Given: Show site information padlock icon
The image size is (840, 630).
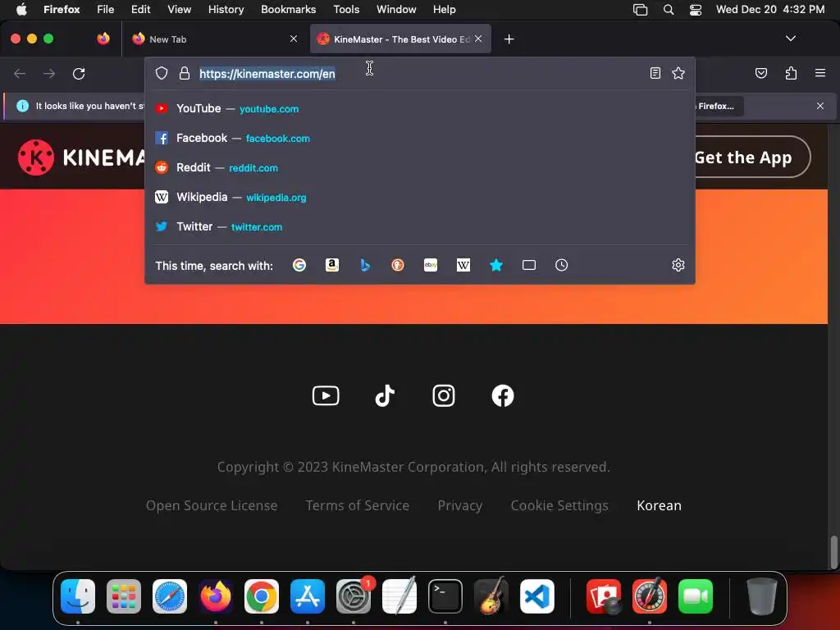Looking at the screenshot, I should [185, 73].
